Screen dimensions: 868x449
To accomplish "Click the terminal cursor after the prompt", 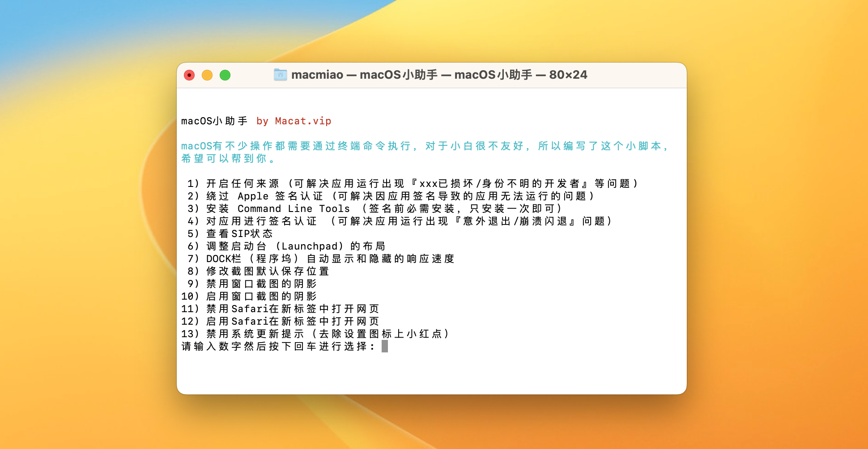I will [x=385, y=347].
